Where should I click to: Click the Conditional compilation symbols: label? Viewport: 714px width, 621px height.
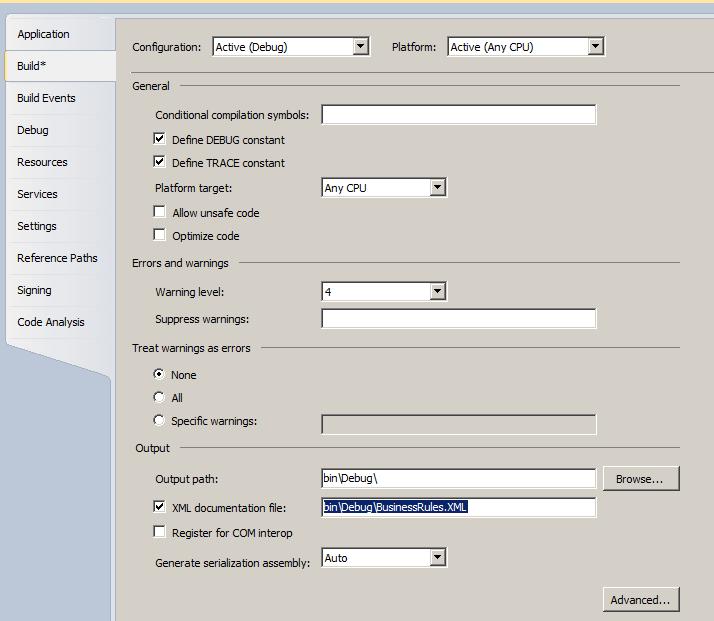click(x=232, y=115)
